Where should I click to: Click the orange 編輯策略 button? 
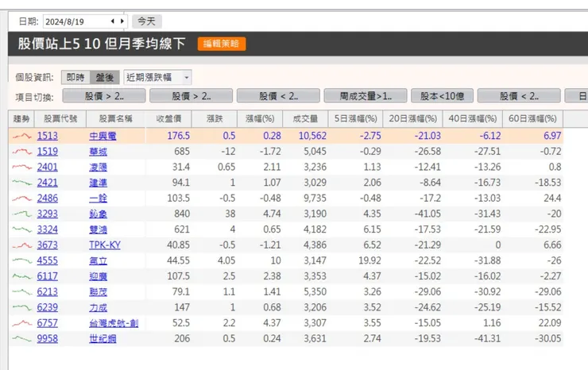[x=221, y=44]
